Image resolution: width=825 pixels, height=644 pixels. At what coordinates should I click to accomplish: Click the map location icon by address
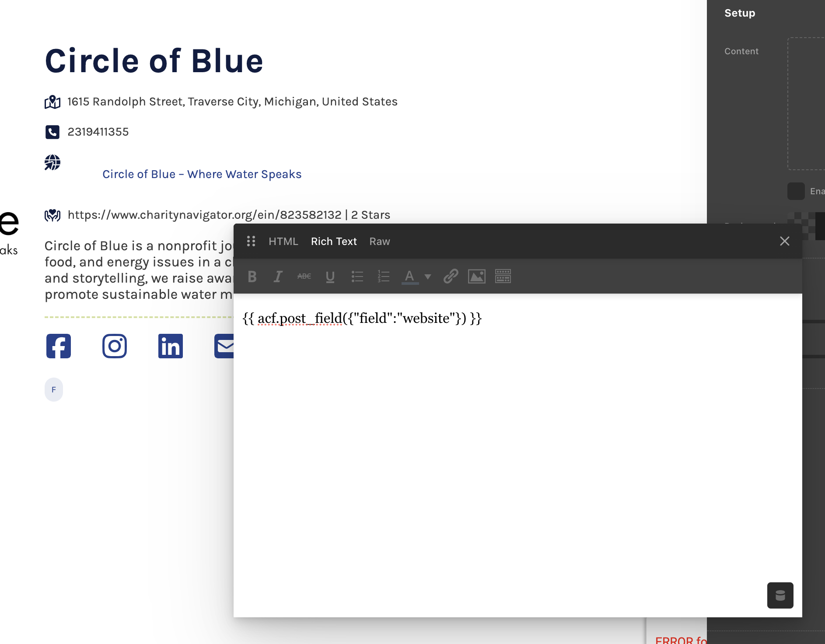(52, 102)
